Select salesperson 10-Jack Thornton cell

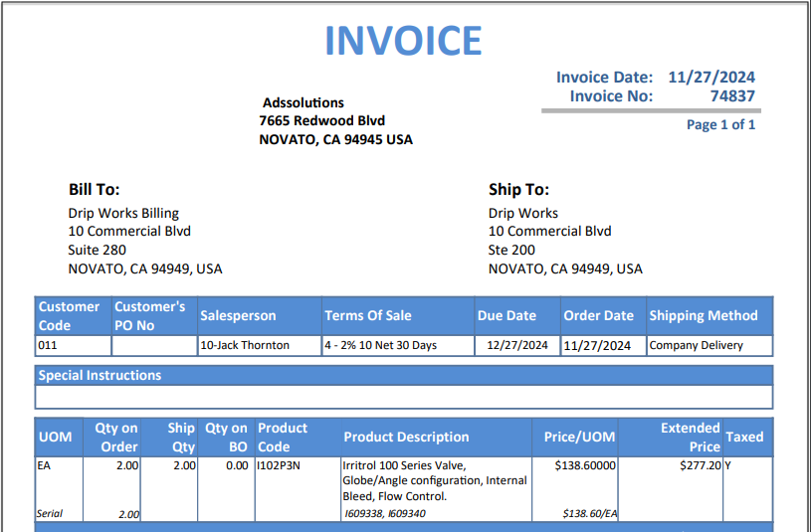click(259, 345)
